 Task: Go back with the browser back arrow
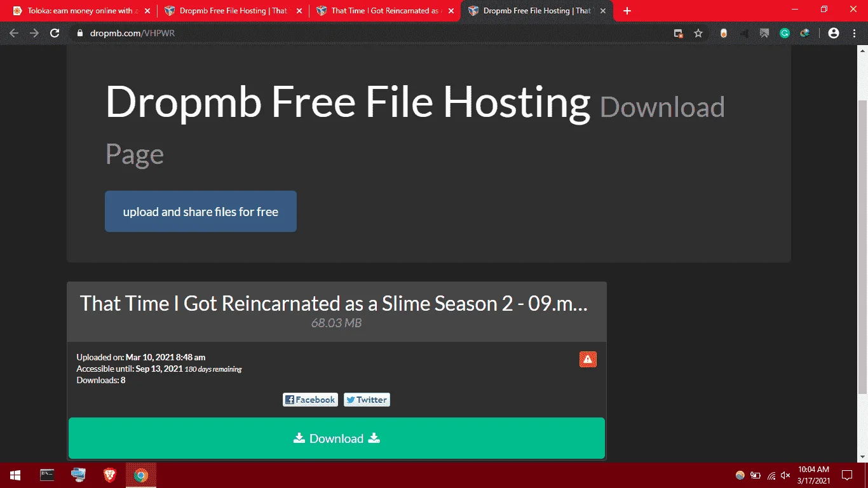tap(14, 33)
